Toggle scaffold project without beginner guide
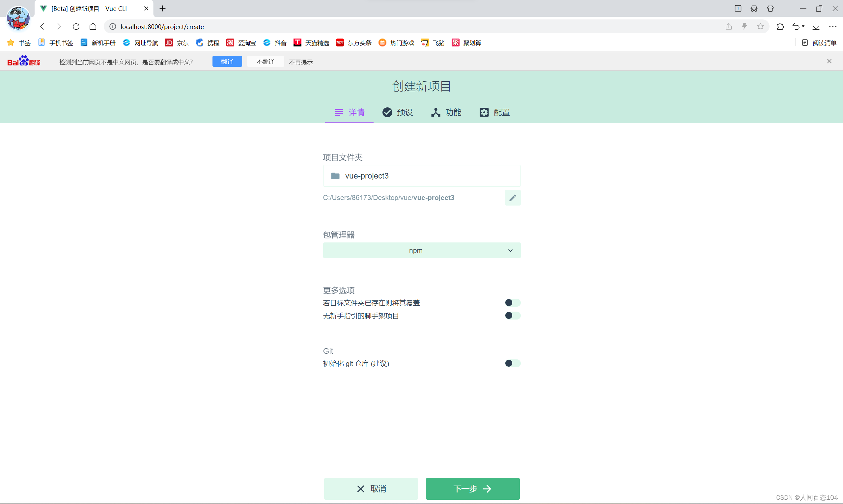Screen dimensions: 843x504 click(512, 316)
